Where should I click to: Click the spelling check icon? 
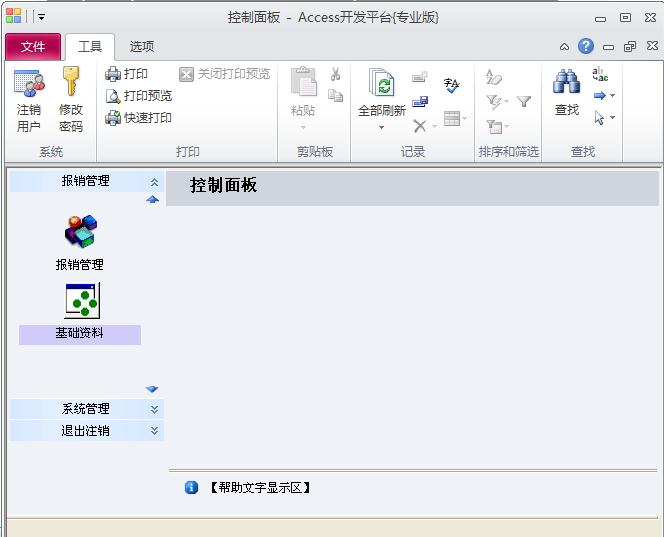coord(451,85)
